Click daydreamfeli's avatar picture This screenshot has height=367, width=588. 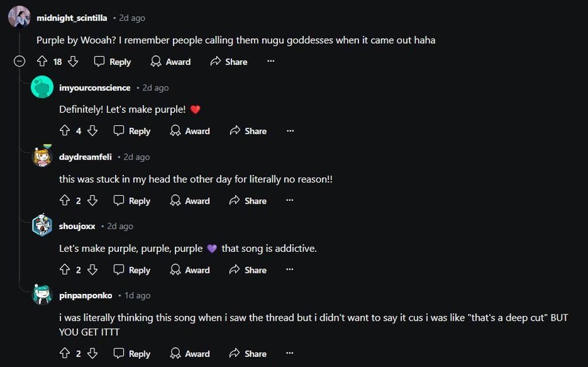tap(43, 156)
